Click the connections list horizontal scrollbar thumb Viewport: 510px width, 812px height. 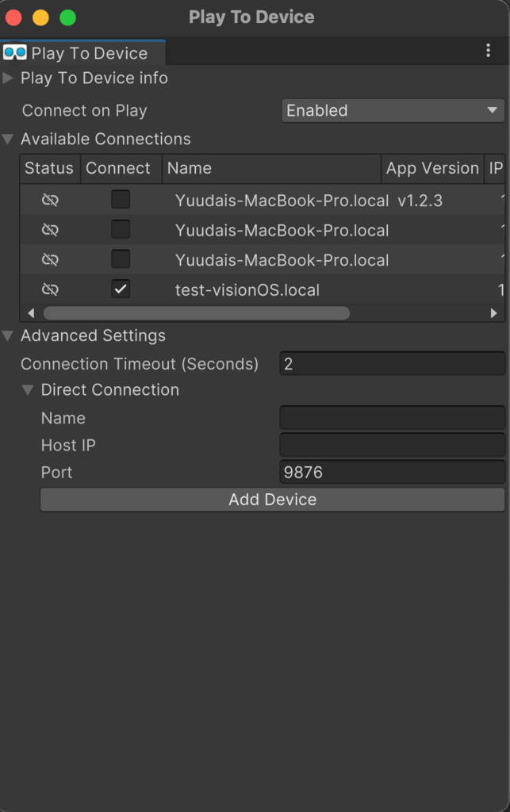pos(197,312)
